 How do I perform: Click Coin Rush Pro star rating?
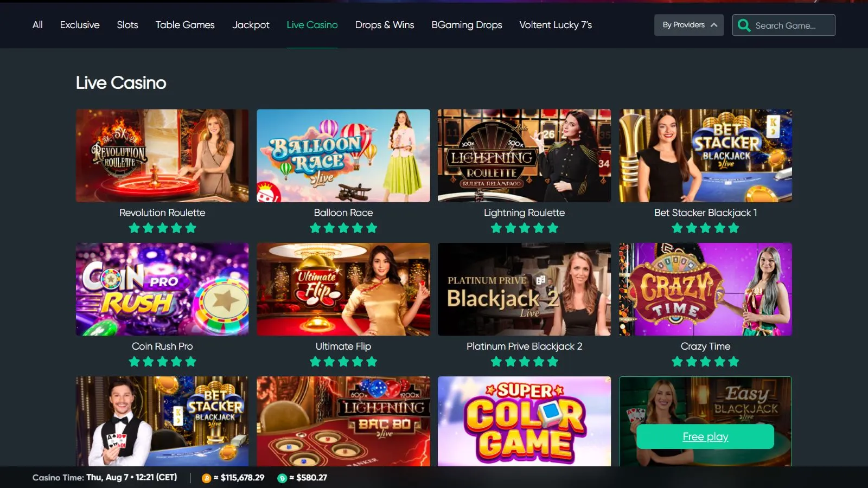coord(162,362)
